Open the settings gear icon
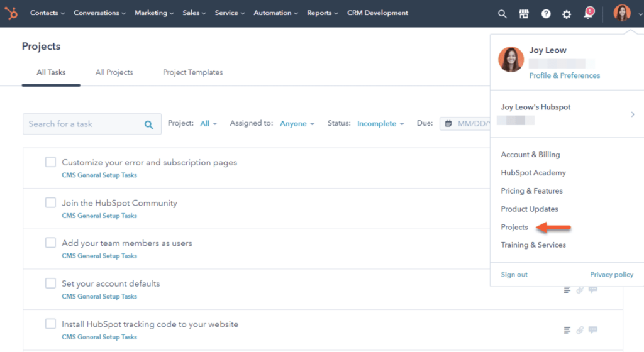The width and height of the screenshot is (644, 352). point(567,14)
